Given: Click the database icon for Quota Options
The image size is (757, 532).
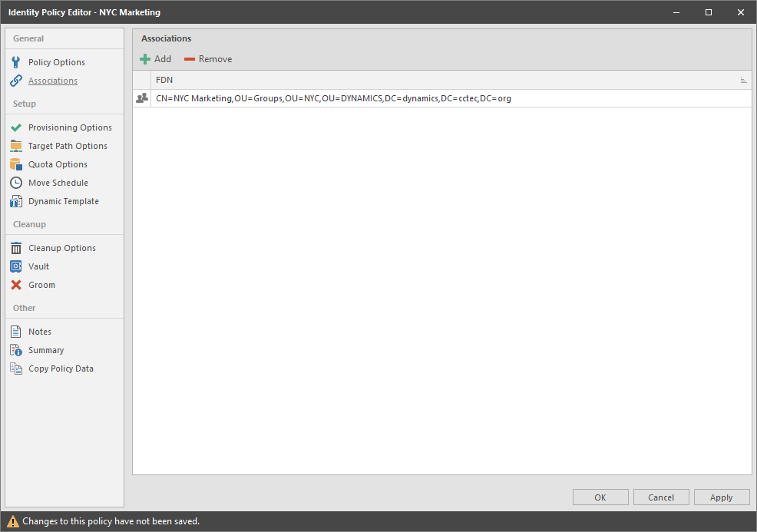Looking at the screenshot, I should 16,164.
